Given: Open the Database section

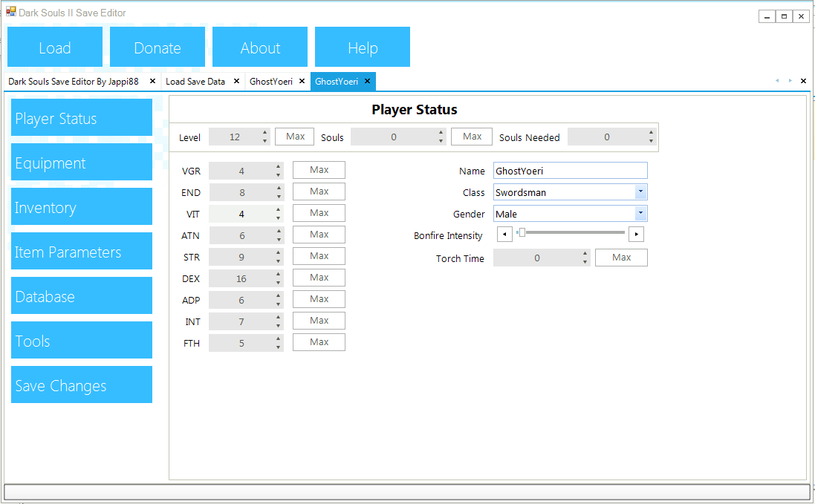Looking at the screenshot, I should (x=82, y=295).
